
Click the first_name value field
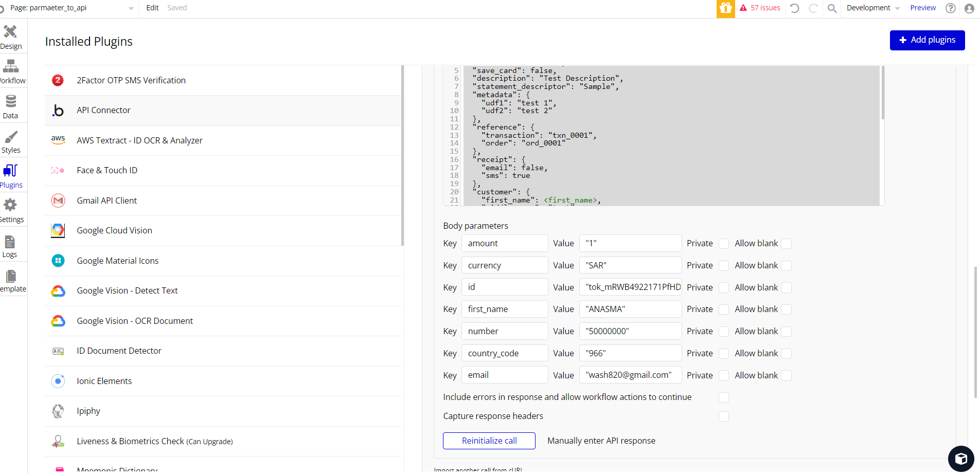coord(631,309)
